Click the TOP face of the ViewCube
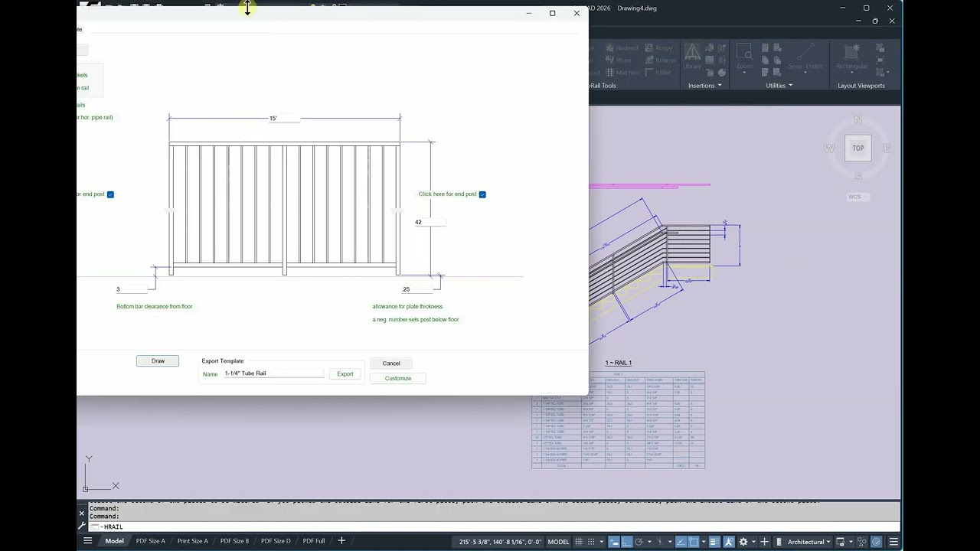The image size is (980, 551). point(858,148)
